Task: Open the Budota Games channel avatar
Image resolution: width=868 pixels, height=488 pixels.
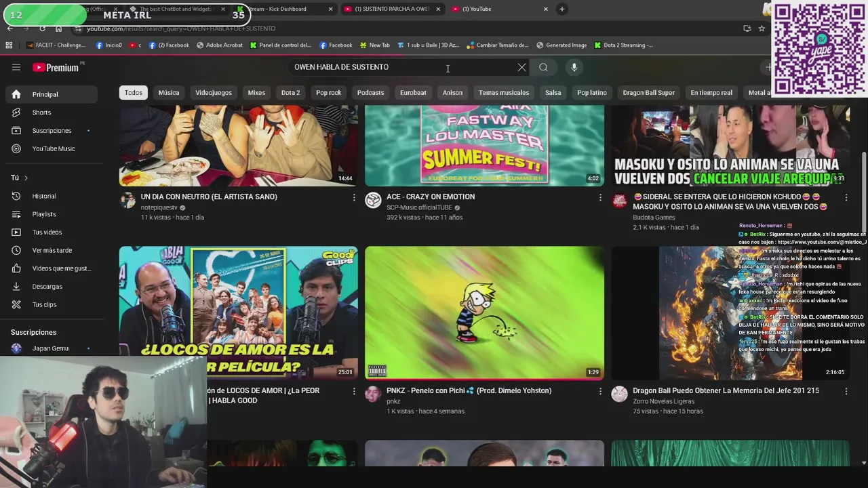Action: [x=619, y=200]
